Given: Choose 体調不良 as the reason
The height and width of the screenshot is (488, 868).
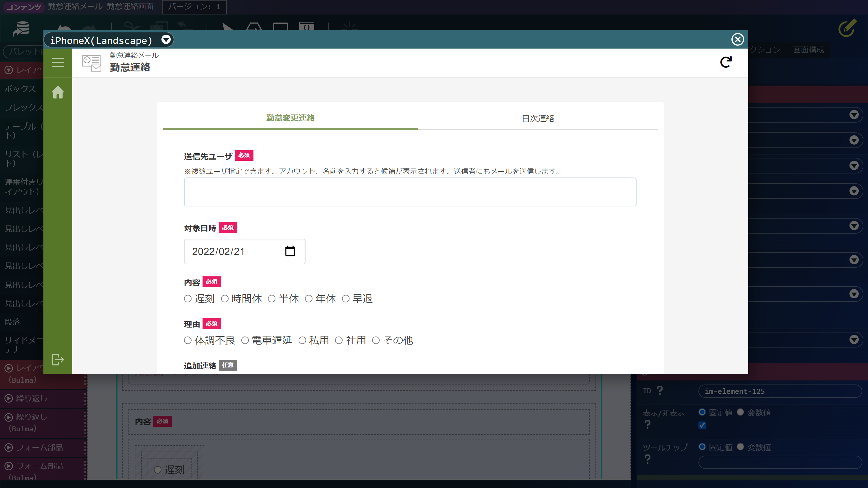Looking at the screenshot, I should point(188,341).
